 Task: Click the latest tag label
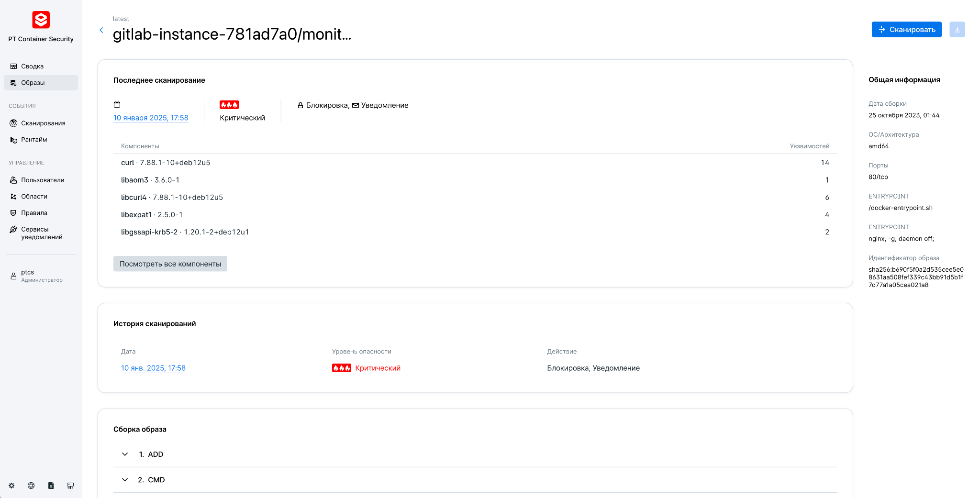point(121,19)
